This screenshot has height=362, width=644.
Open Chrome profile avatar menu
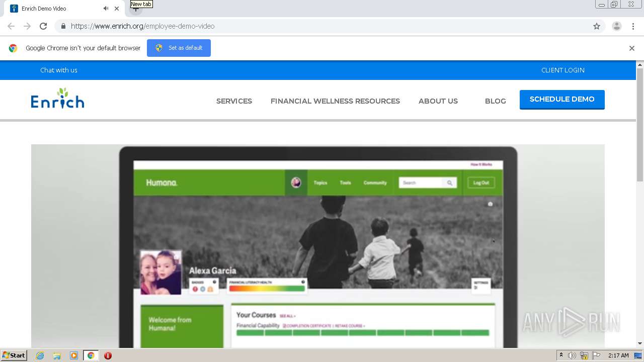[617, 26]
